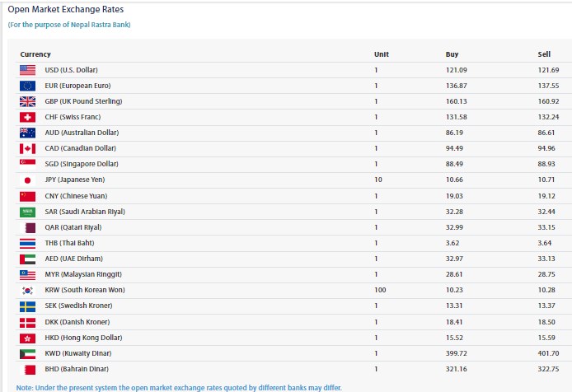Select the Hong Kong flag icon
The width and height of the screenshot is (572, 392).
coord(27,338)
